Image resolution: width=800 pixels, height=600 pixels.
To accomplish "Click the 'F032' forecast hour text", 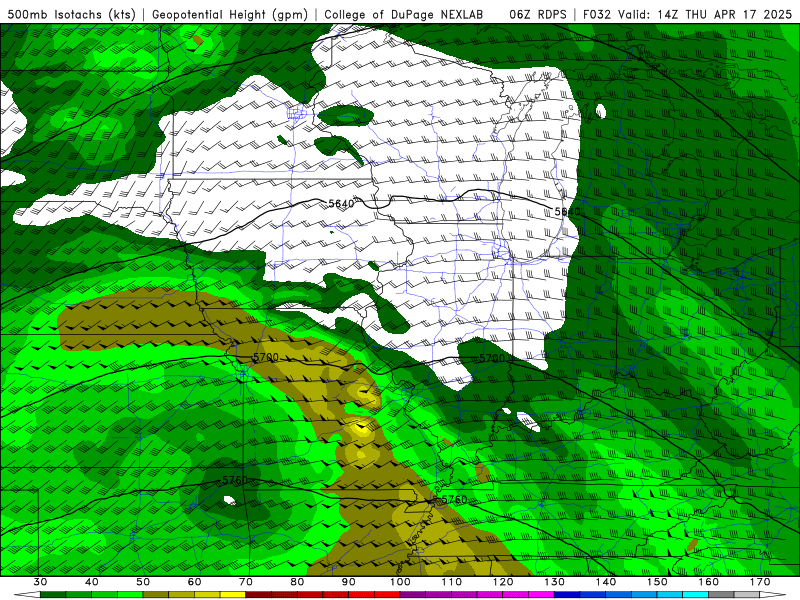I will pos(596,14).
